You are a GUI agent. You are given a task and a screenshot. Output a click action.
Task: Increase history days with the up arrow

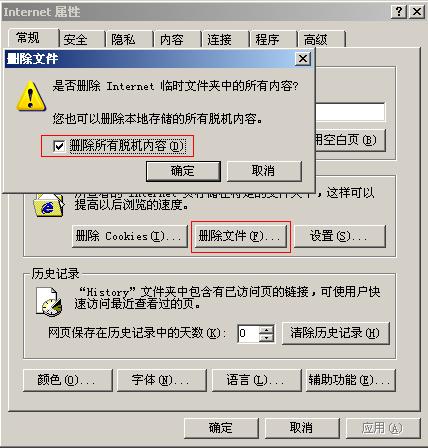click(266, 329)
